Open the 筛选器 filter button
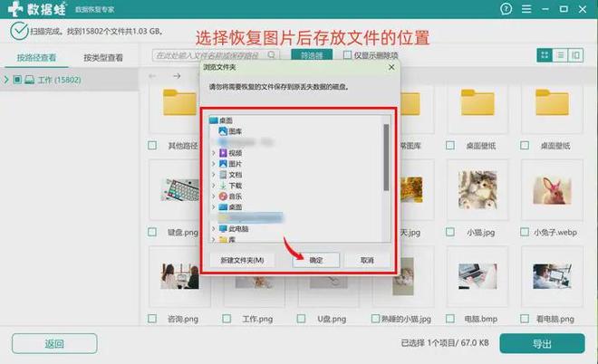Screen dimensions: 598x364 click(312, 55)
